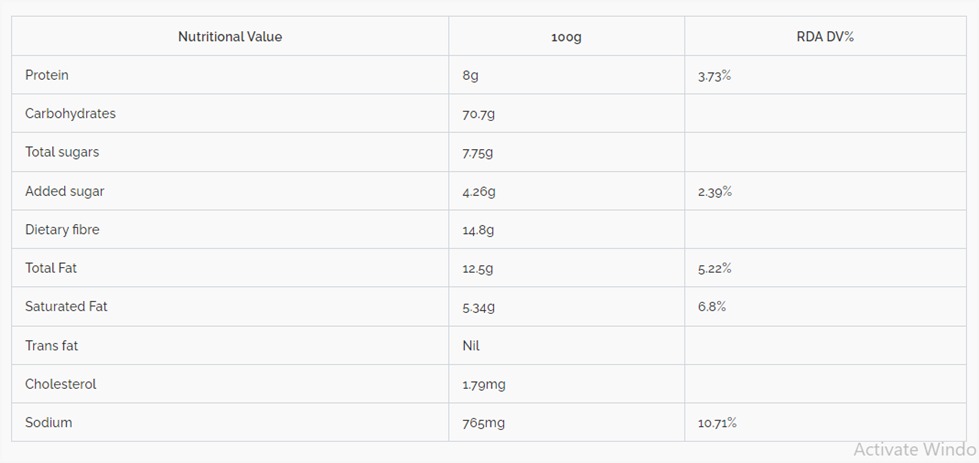The image size is (979, 463).
Task: Select the 10.71% sodium RDA value
Action: [717, 422]
